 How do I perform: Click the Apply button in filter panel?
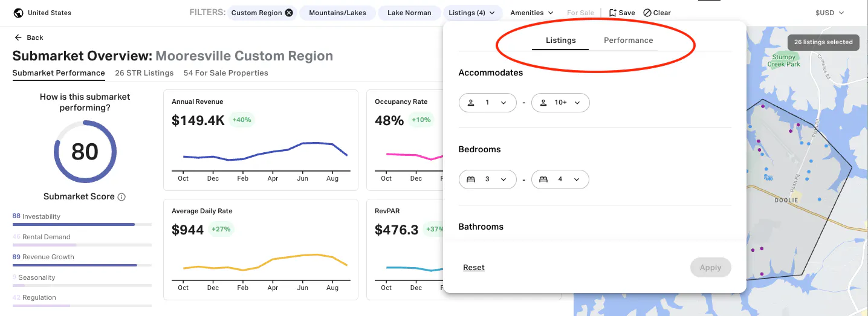710,268
